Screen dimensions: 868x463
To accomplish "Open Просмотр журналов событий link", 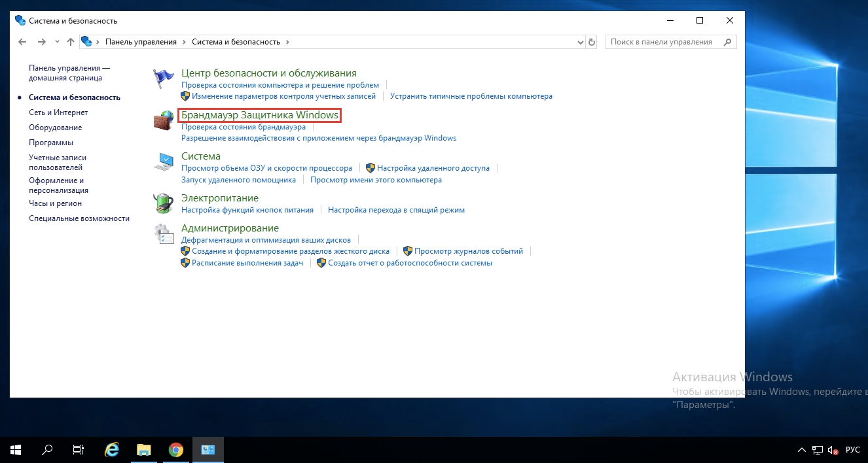I will pyautogui.click(x=469, y=251).
